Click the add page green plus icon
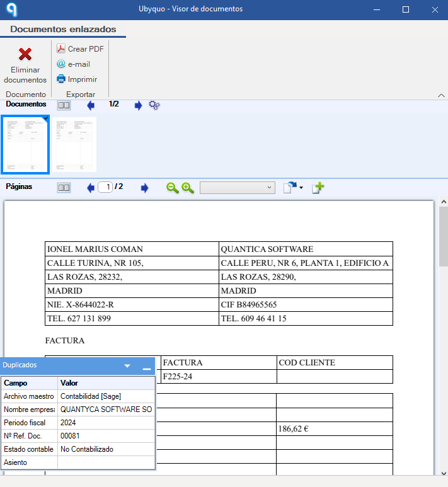The height and width of the screenshot is (487, 448). click(318, 188)
